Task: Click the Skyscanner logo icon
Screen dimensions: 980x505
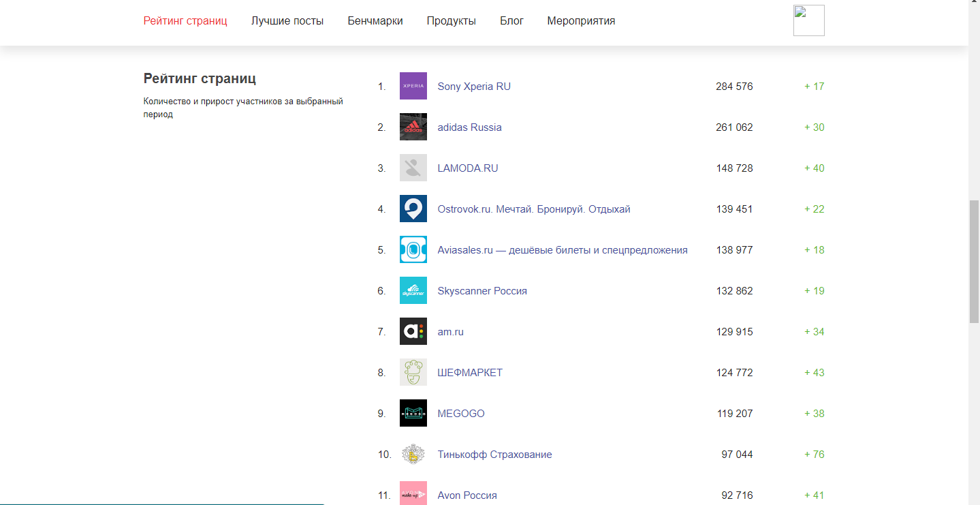Action: (413, 290)
